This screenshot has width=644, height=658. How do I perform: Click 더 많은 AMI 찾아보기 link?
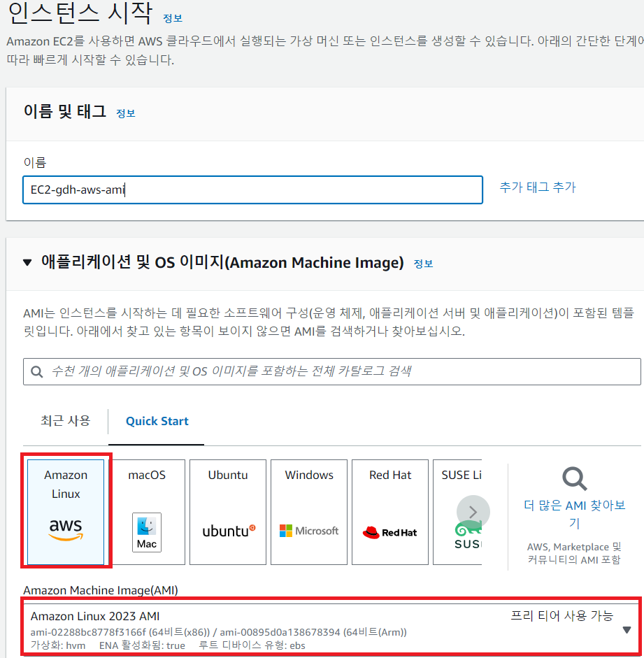574,514
